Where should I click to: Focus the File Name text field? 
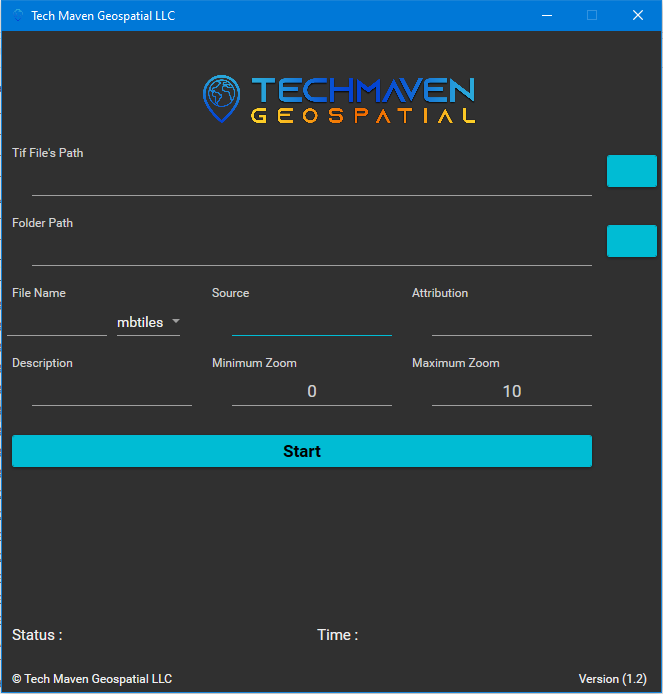point(57,323)
